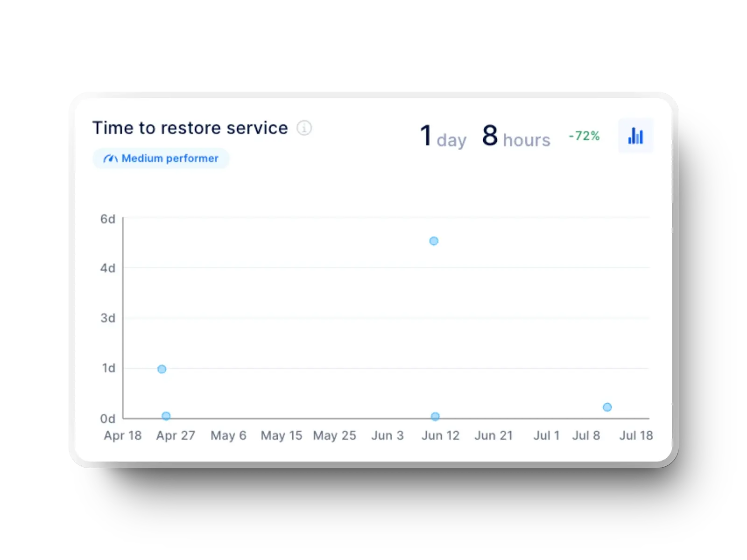The image size is (747, 560).
Task: Click the Jun 3 date label
Action: click(x=388, y=435)
